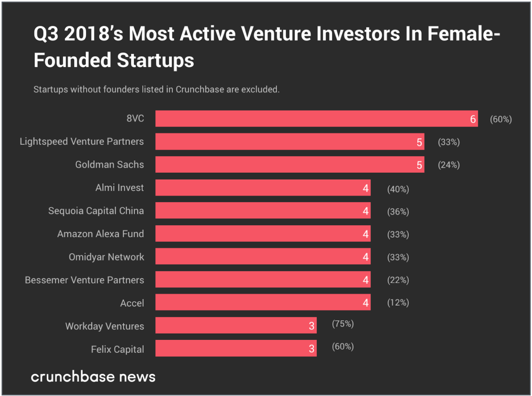Click the chart title text
Image resolution: width=532 pixels, height=396 pixels.
pos(267,47)
